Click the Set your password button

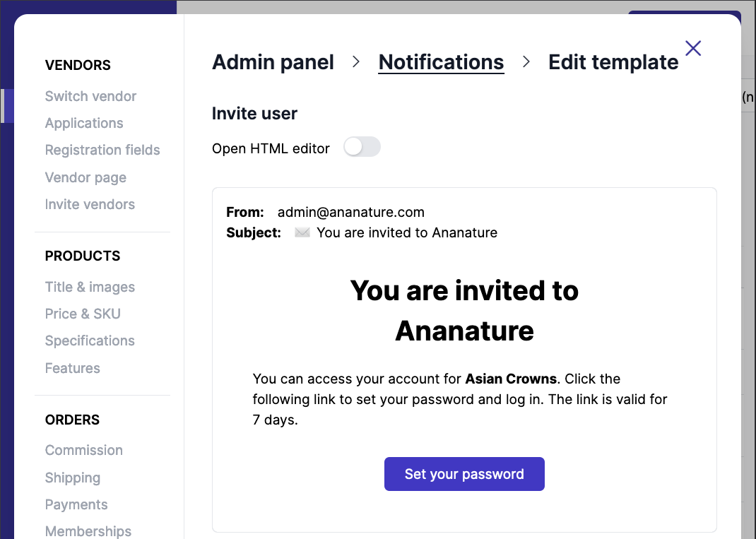point(464,474)
